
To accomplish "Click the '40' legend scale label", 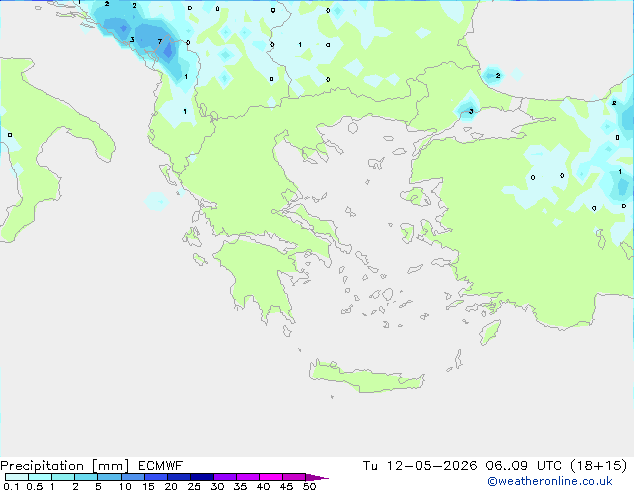I will click(x=263, y=486).
